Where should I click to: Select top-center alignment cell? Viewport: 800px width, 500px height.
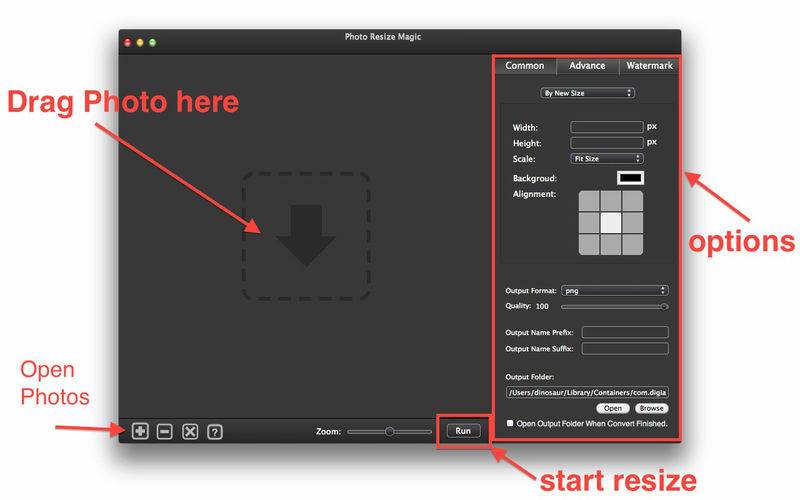pos(611,201)
